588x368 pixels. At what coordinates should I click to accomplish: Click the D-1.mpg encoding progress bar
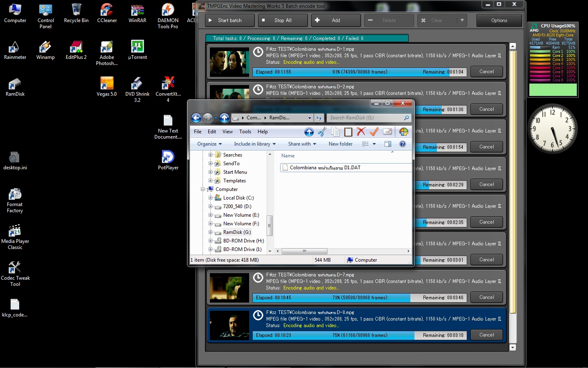click(360, 72)
